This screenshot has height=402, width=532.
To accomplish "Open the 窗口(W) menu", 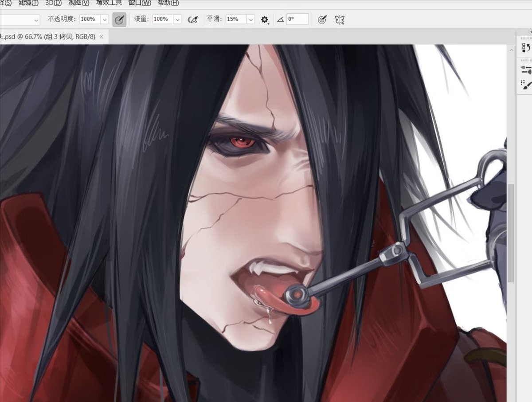I will [140, 3].
